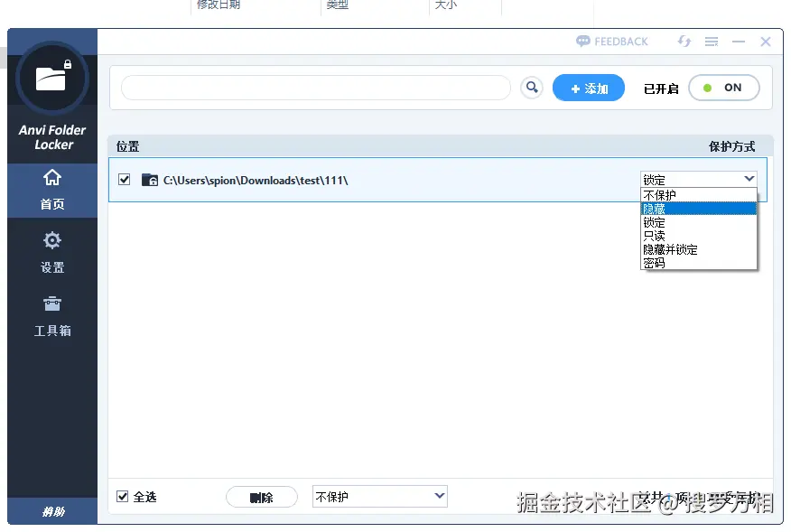This screenshot has width=791, height=532.
Task: Uncheck the checkbox for the test\111 folder
Action: point(124,179)
